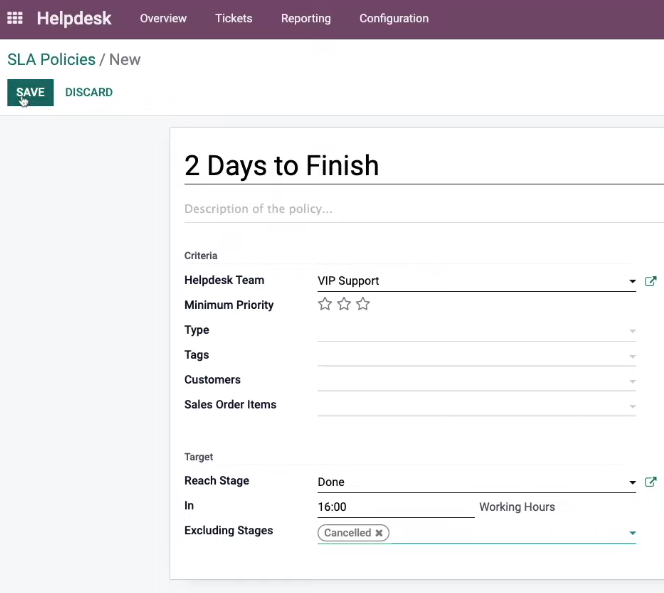664x593 pixels.
Task: Go back to SLA Policies breadcrumb
Action: pyautogui.click(x=51, y=60)
